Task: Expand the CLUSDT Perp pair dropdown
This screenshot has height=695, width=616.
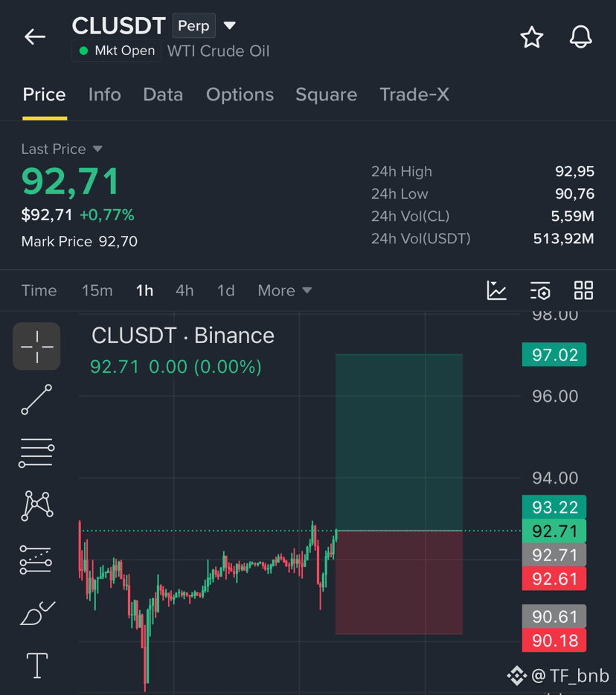Action: point(229,26)
